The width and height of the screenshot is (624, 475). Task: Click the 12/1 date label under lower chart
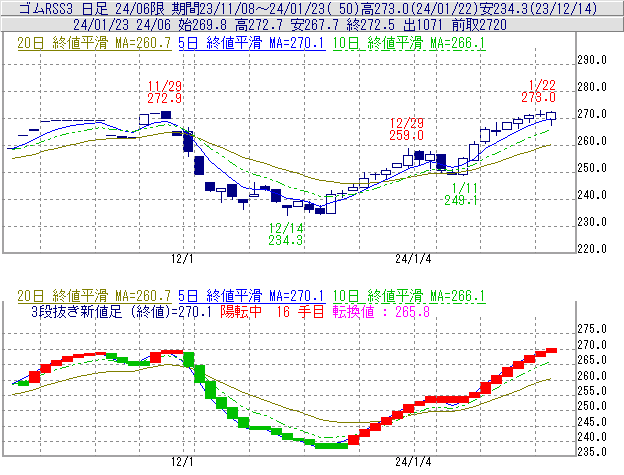[x=182, y=462]
